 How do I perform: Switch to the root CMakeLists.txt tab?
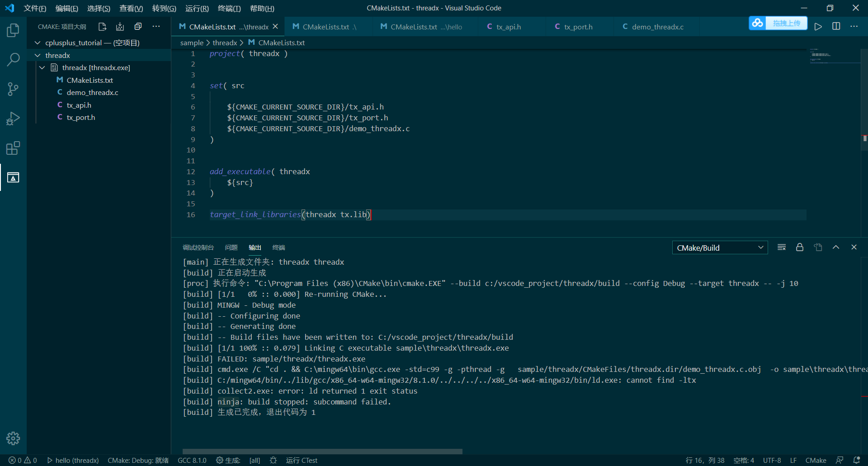coord(330,27)
